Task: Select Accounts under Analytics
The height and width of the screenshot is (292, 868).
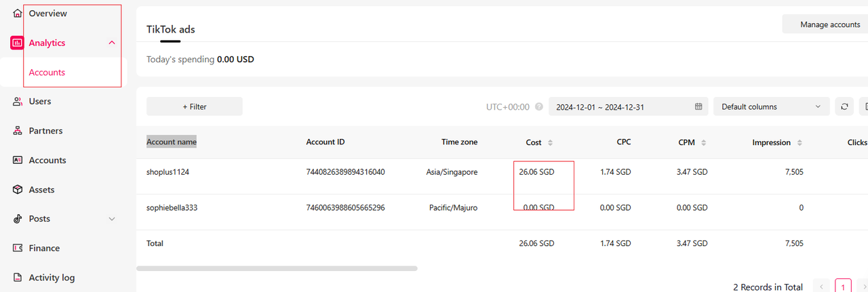Action: pos(47,72)
